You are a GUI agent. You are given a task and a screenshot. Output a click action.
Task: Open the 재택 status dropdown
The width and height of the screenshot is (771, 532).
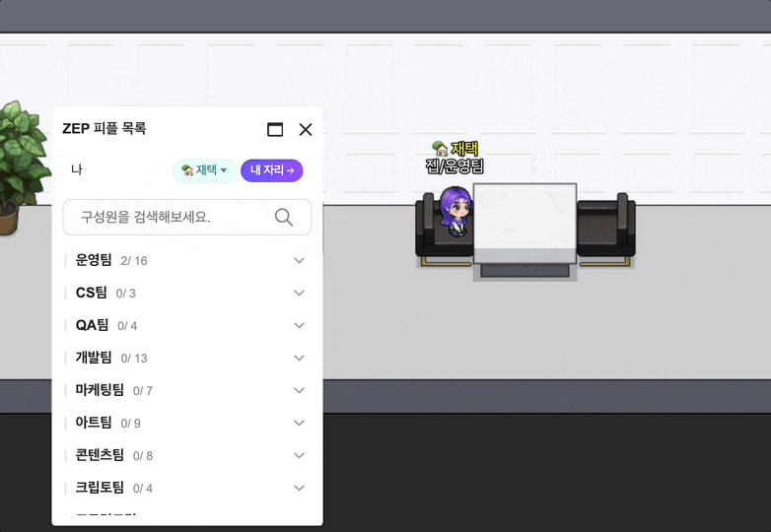tap(204, 170)
